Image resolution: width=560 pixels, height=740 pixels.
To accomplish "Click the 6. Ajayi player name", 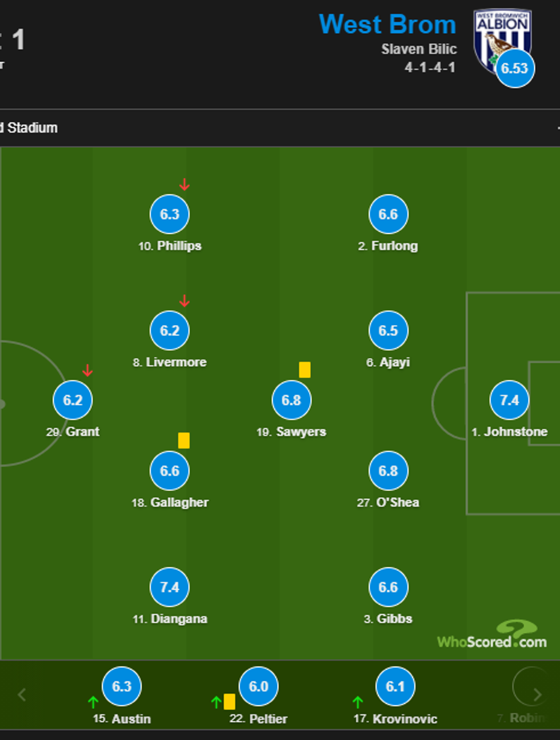I will click(388, 362).
